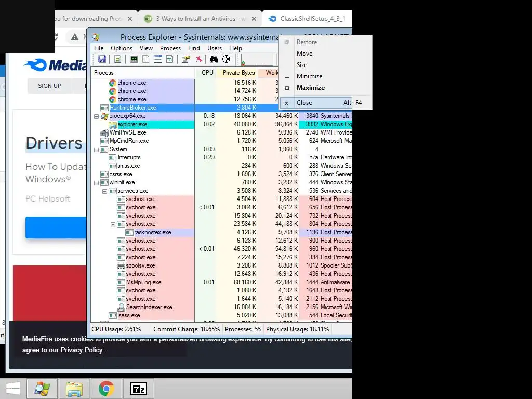The width and height of the screenshot is (532, 399).
Task: Open File Explorer from the taskbar
Action: click(x=74, y=389)
